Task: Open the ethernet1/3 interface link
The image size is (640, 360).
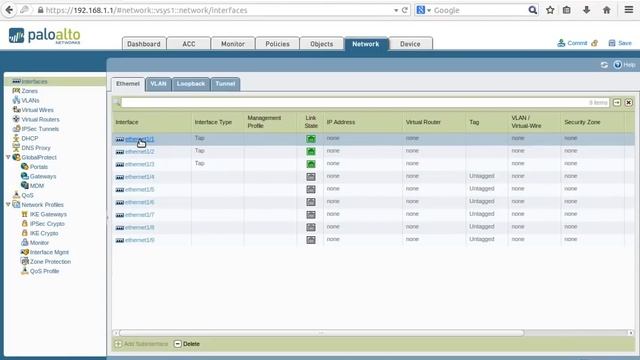Action: (140, 164)
